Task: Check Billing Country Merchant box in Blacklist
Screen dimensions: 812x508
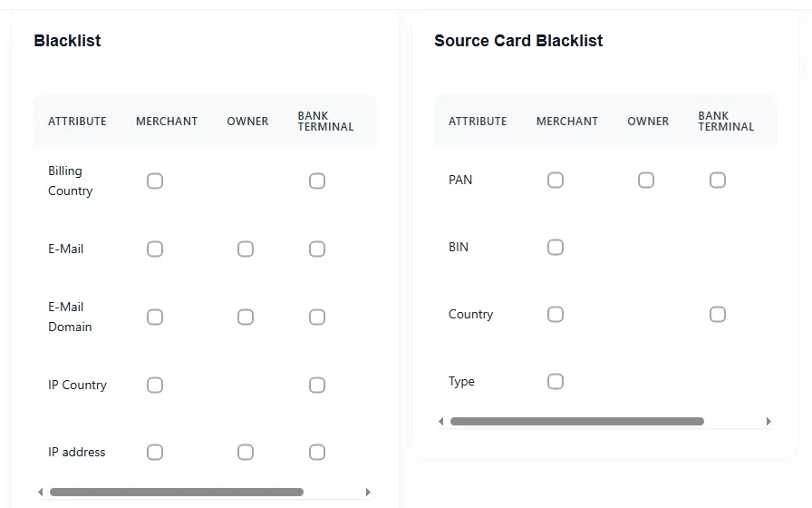Action: (x=155, y=181)
